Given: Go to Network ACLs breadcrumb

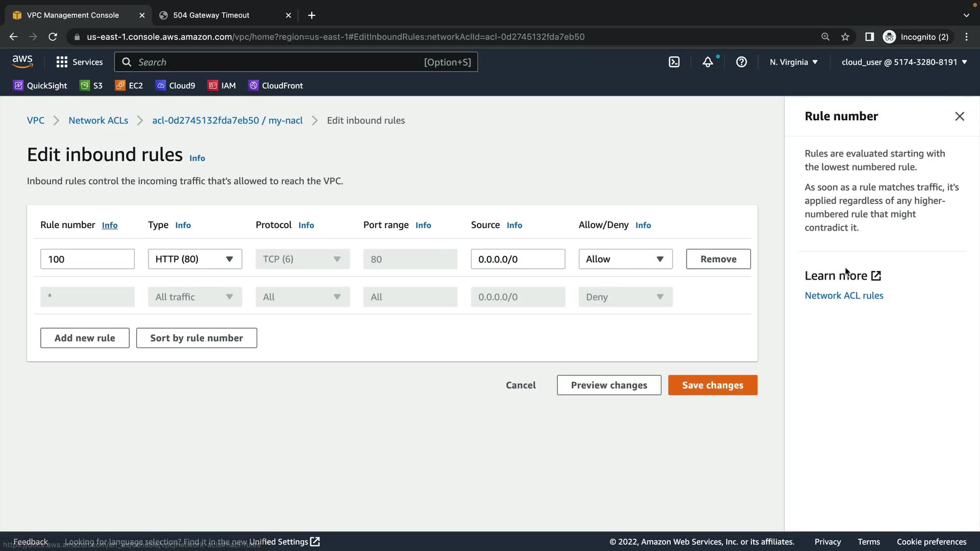Looking at the screenshot, I should [98, 120].
